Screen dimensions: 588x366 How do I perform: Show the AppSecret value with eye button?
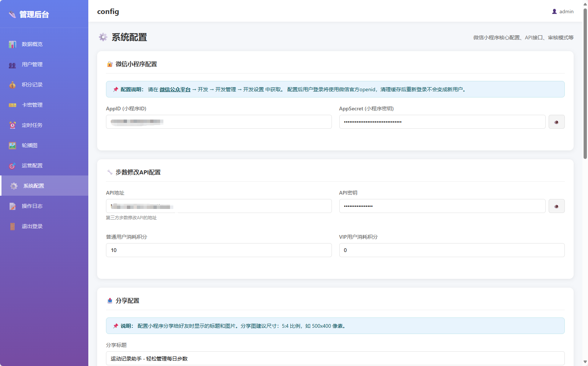[556, 122]
